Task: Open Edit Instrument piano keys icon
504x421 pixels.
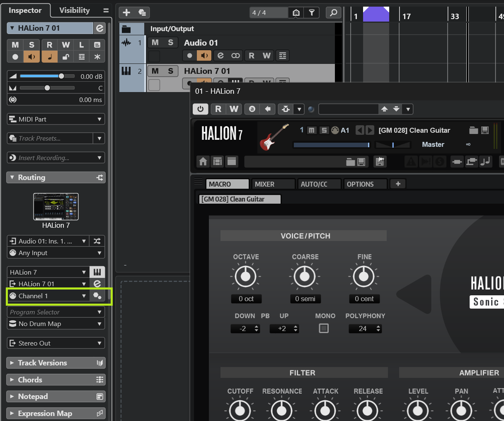Action: coord(97,272)
